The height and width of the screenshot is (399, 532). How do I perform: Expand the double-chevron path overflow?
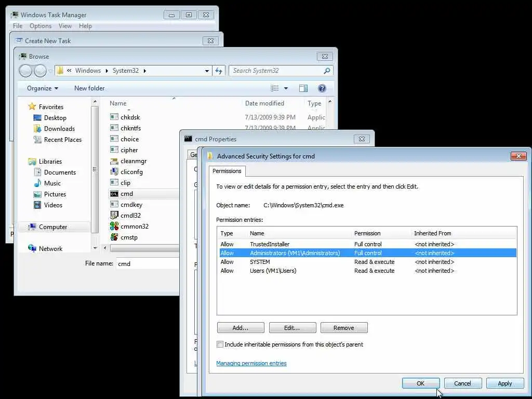point(69,71)
